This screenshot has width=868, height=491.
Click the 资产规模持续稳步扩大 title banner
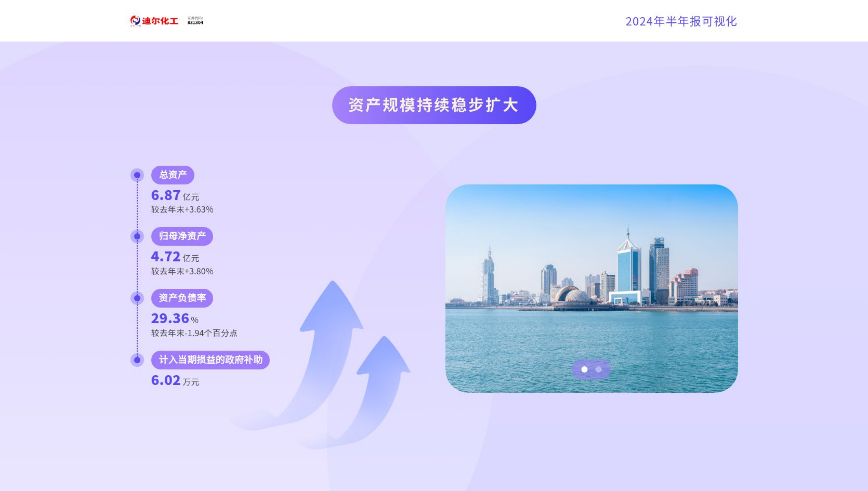[434, 105]
